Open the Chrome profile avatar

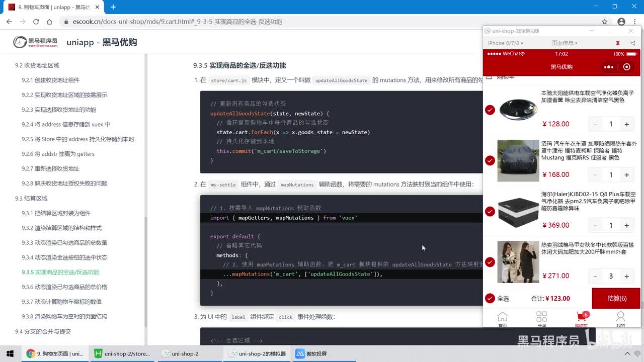(621, 22)
